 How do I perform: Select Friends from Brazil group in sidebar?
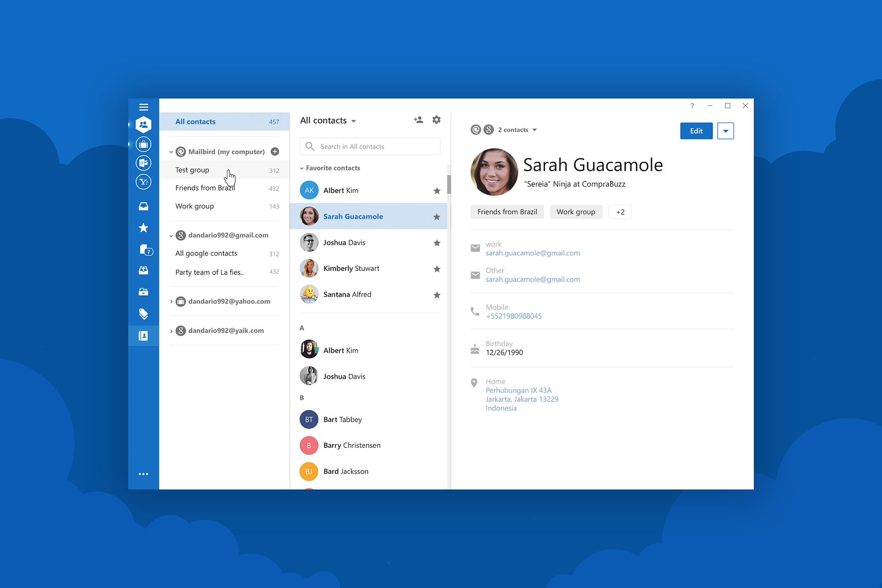tap(225, 188)
